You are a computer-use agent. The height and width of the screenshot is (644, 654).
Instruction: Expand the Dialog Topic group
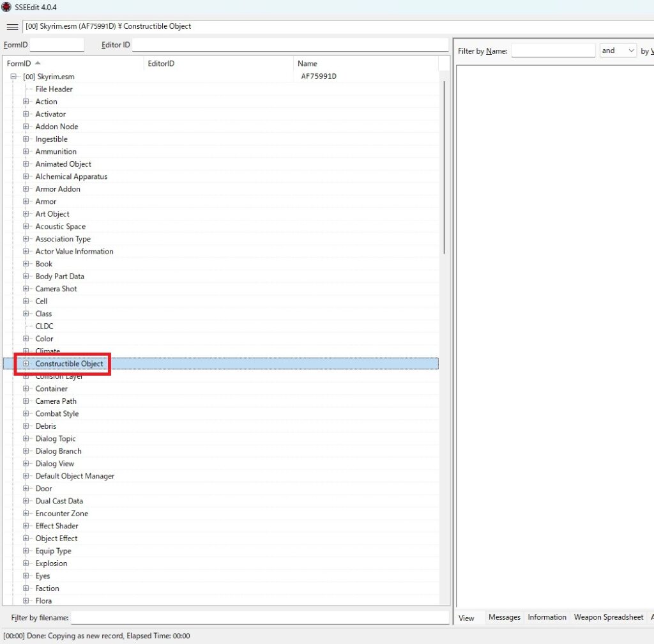coord(26,439)
